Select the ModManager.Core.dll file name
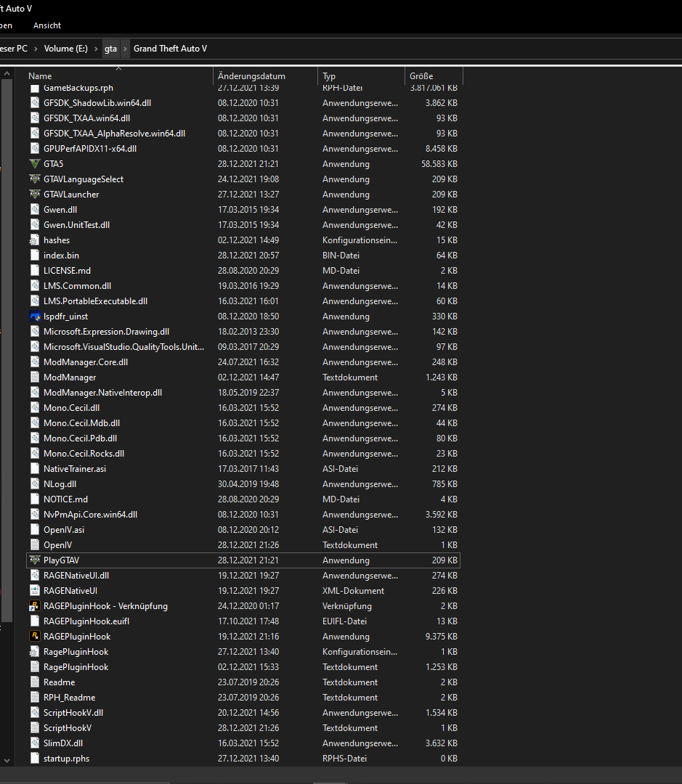Screen dimensions: 682x784 point(86,362)
